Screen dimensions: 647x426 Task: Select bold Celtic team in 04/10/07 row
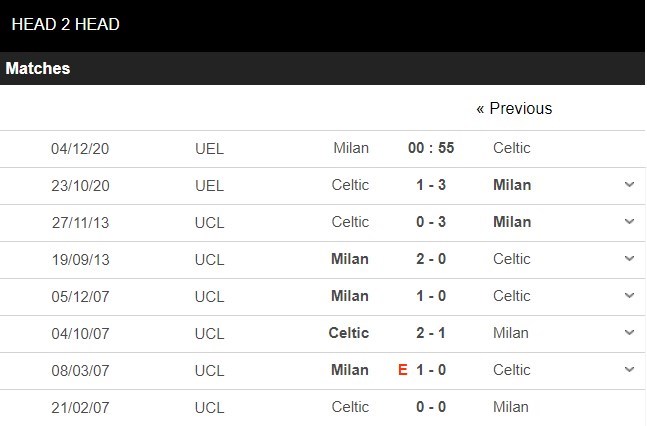click(x=348, y=333)
